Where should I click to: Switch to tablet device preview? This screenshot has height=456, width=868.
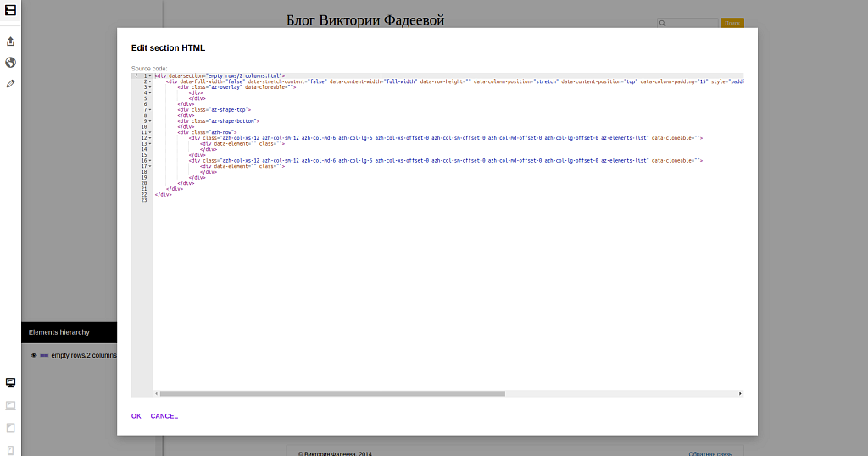[x=10, y=428]
